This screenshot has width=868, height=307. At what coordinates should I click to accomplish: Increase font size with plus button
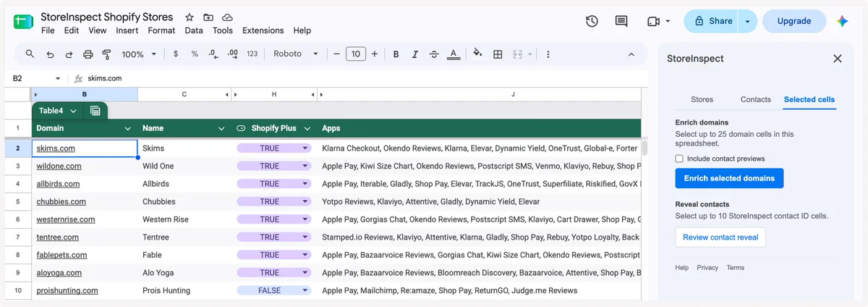tap(374, 54)
